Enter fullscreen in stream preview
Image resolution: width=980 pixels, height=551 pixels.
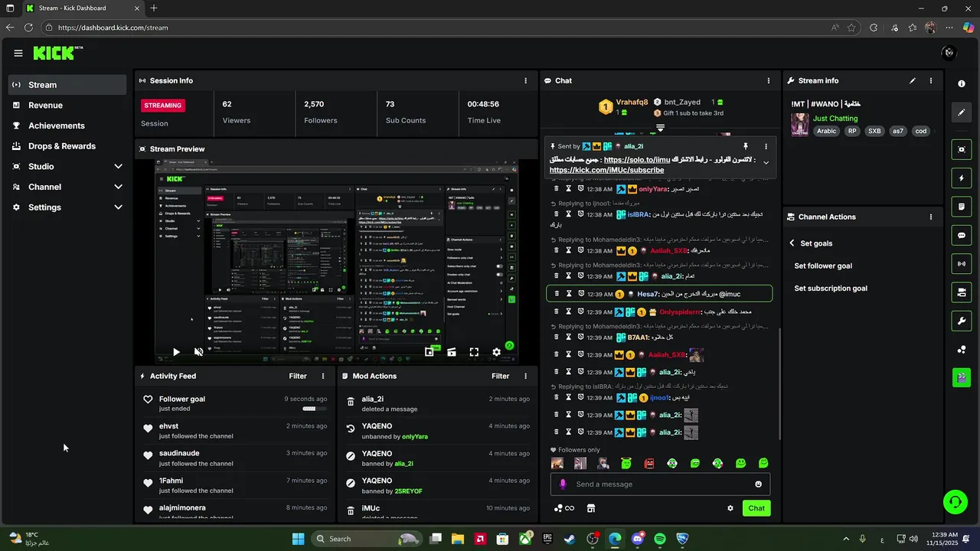click(x=474, y=352)
